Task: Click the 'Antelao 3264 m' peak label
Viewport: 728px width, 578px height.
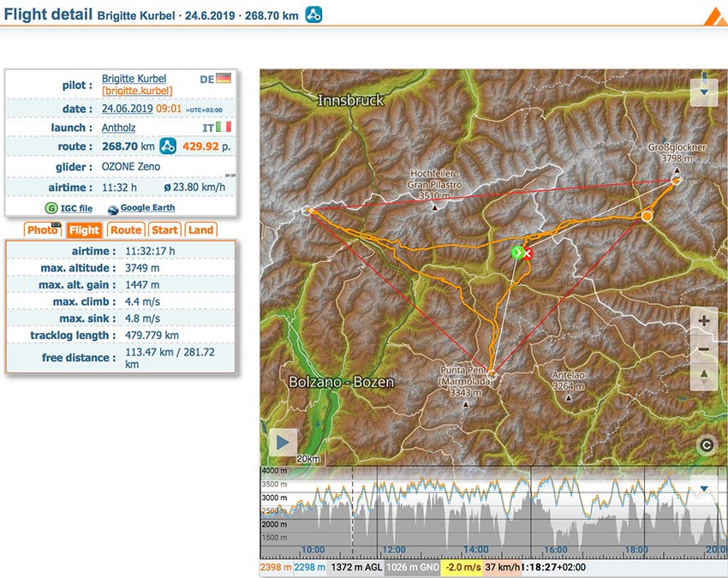Action: coord(569,380)
